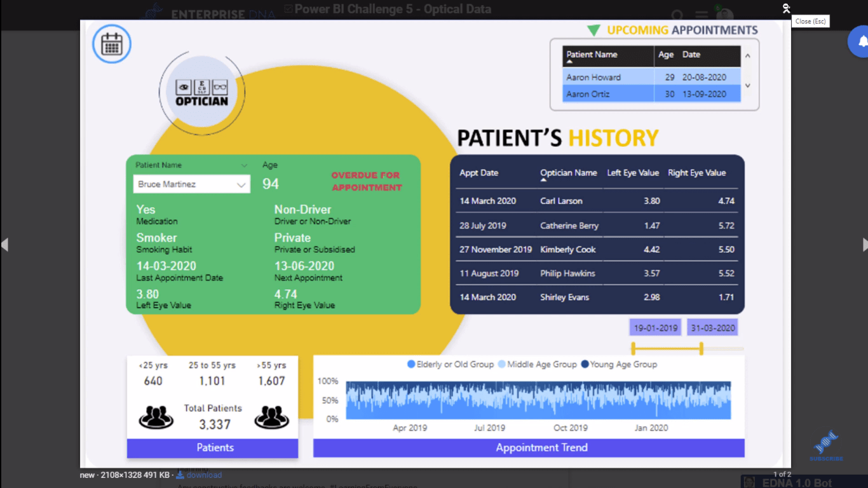Sort history table by Appt Date column
The width and height of the screenshot is (868, 488).
[478, 173]
